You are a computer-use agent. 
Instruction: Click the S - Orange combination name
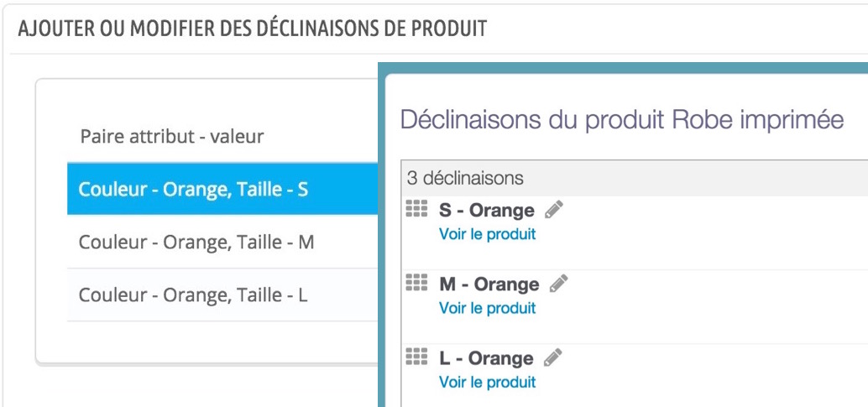click(487, 211)
